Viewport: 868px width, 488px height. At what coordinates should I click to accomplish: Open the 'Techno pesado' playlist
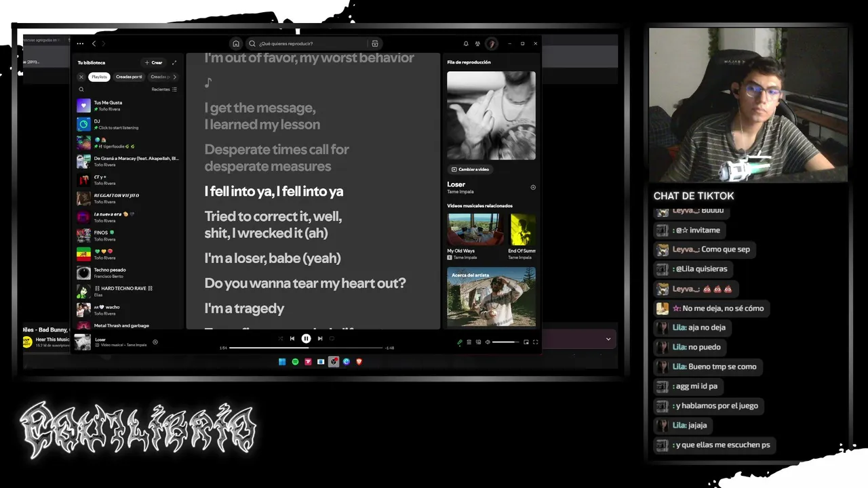(127, 273)
